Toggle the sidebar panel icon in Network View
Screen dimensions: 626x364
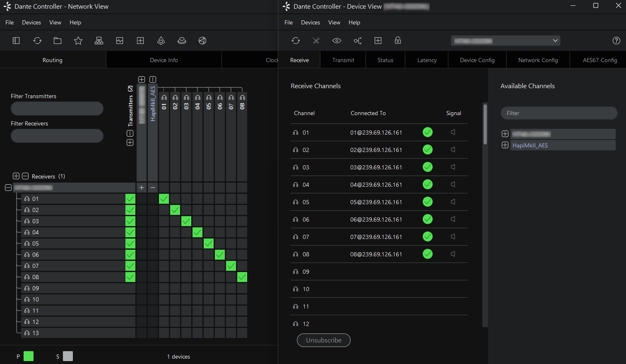click(16, 41)
